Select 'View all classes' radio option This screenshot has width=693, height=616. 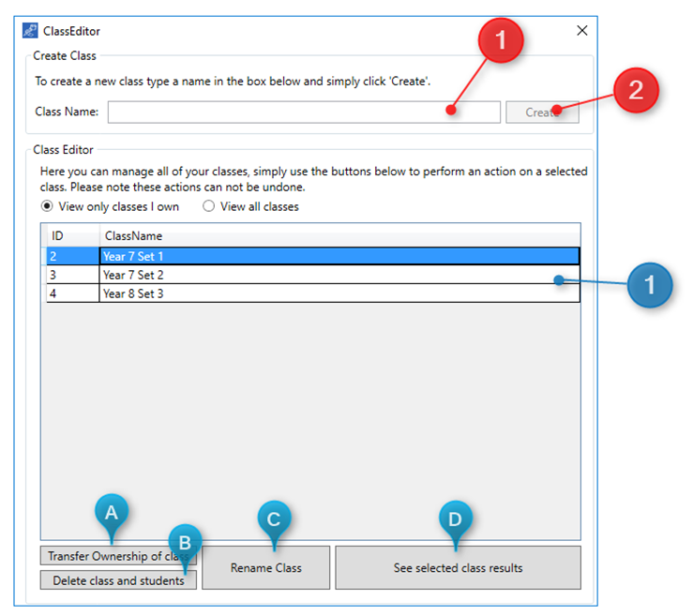[x=209, y=206]
